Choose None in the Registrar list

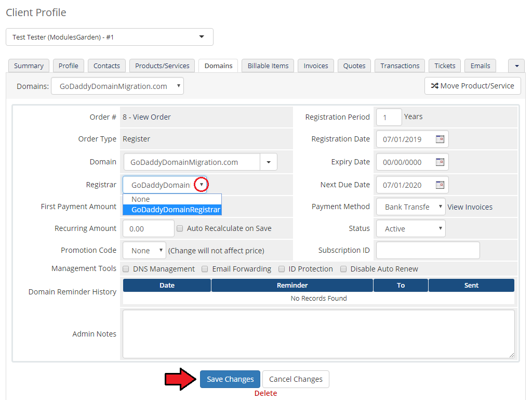coord(172,199)
